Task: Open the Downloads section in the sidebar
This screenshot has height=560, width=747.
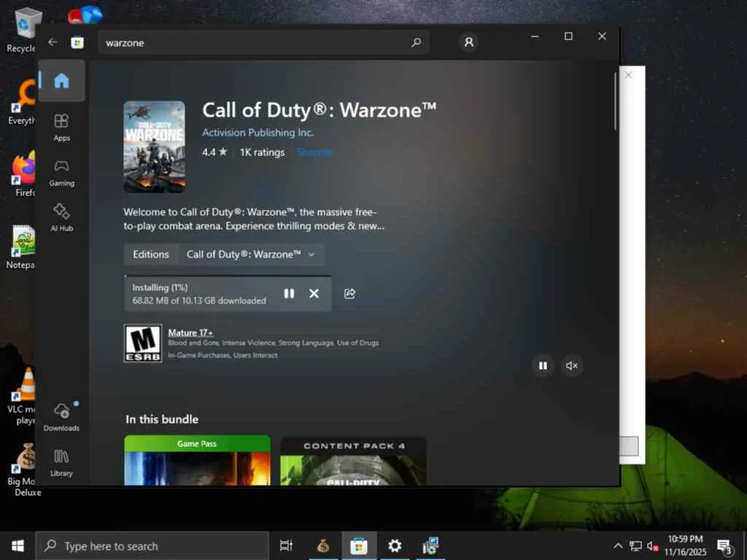Action: pos(61,416)
